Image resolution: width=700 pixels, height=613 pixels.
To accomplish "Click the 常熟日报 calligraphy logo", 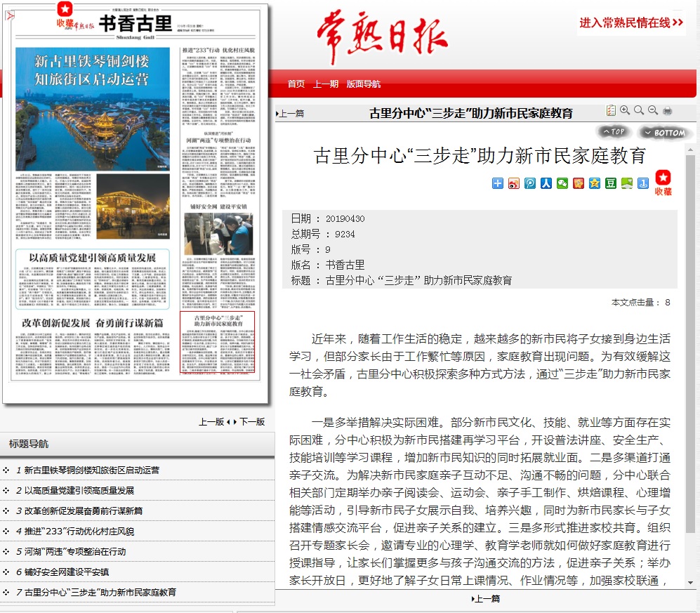I will point(382,37).
